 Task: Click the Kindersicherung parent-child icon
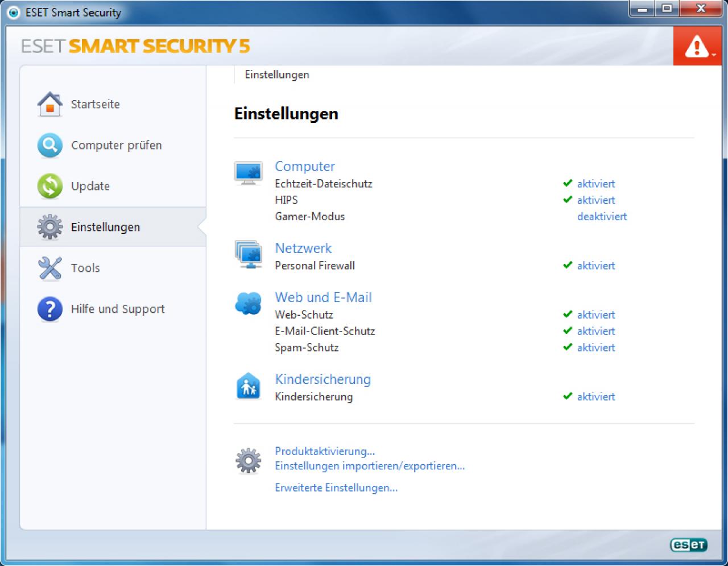[249, 386]
